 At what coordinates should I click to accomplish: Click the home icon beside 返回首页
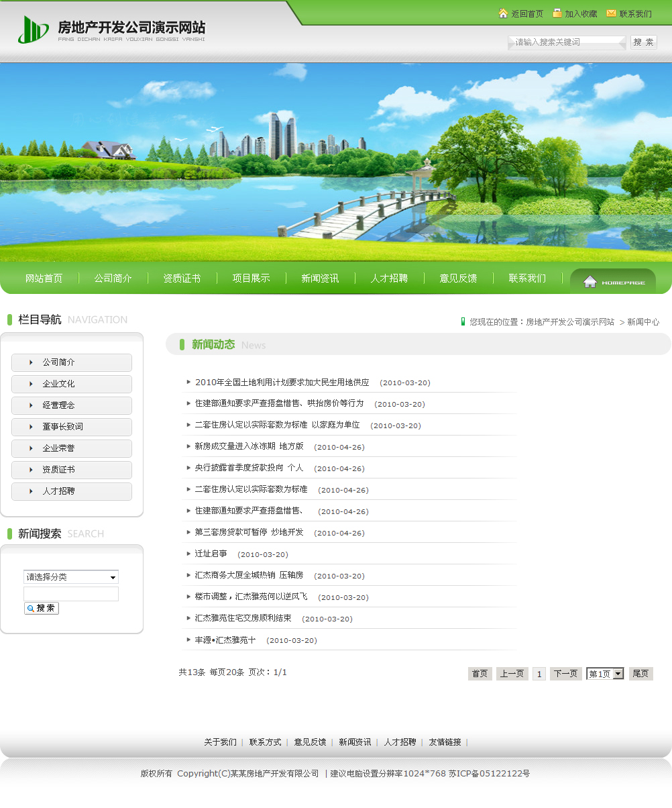point(503,13)
